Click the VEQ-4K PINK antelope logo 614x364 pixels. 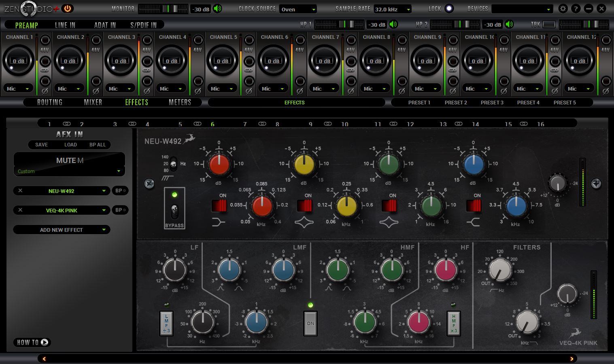575,333
